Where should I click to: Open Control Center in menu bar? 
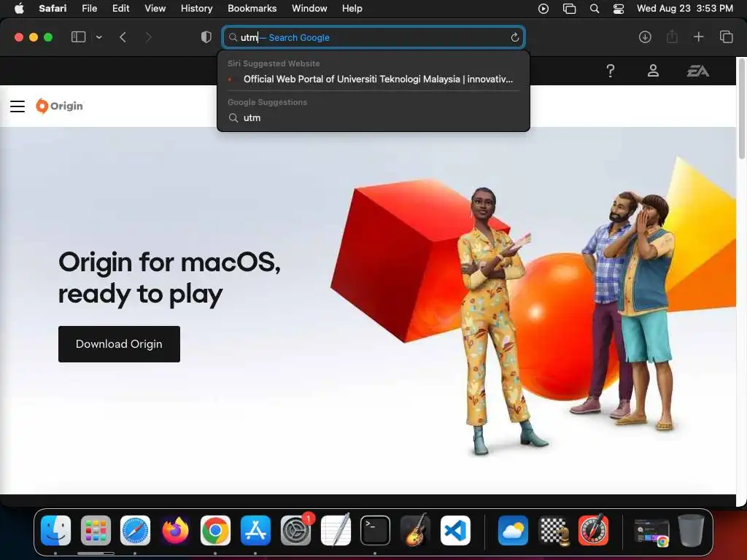[x=619, y=9]
